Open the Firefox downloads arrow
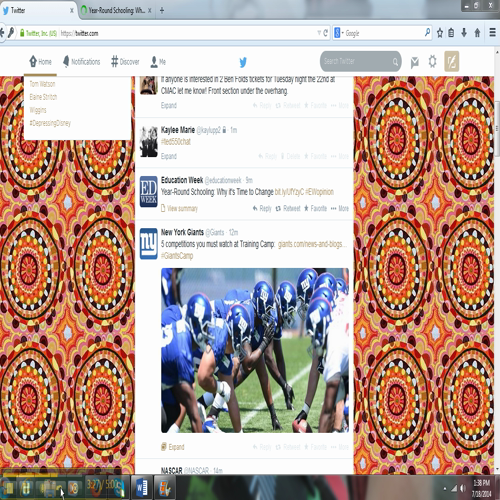Screen dimensions: 500x500 464,33
